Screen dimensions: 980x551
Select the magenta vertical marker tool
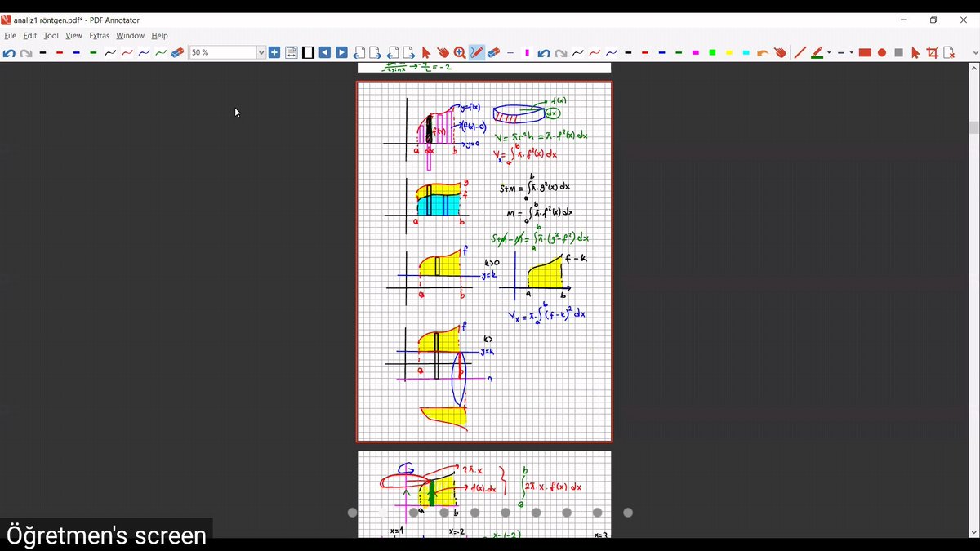pyautogui.click(x=527, y=53)
